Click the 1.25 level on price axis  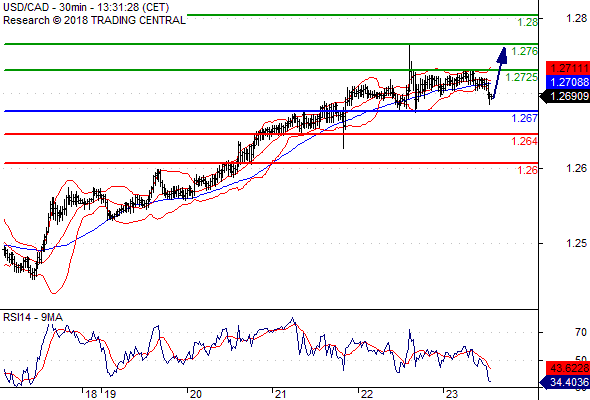(x=576, y=243)
